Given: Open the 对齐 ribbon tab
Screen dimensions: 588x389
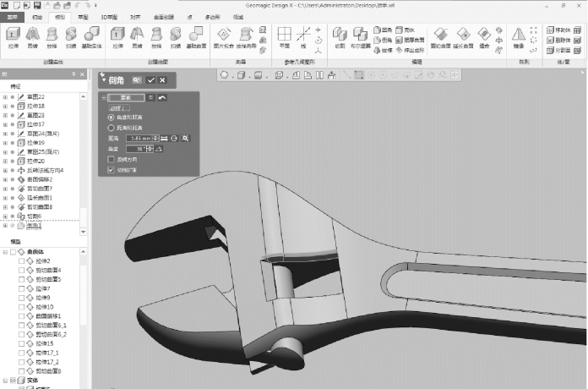Looking at the screenshot, I should click(135, 16).
